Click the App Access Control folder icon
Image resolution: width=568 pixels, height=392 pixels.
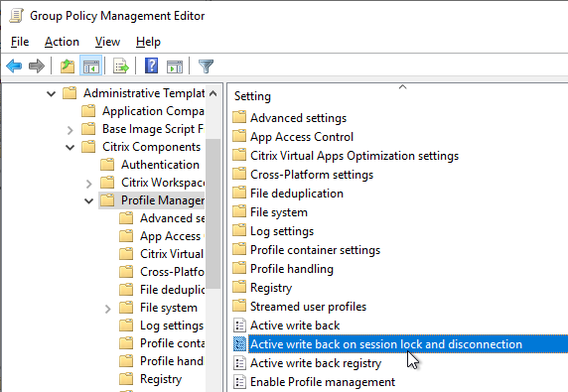(x=239, y=137)
